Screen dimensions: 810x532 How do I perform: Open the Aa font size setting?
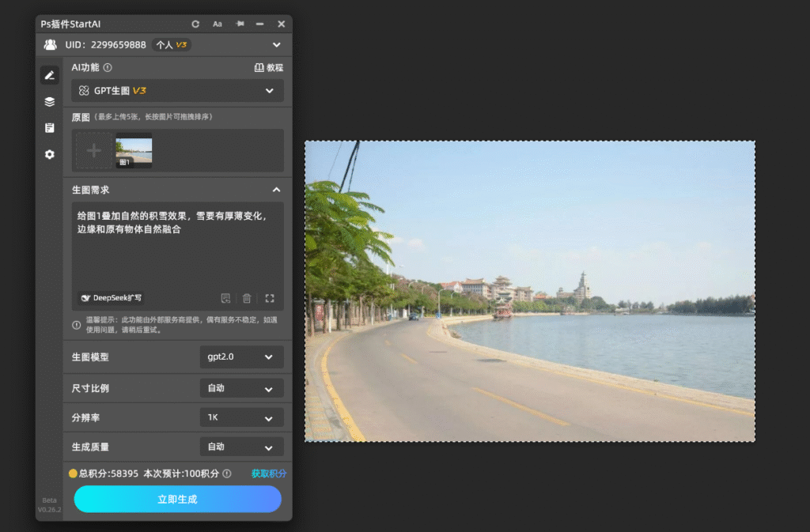click(x=218, y=25)
